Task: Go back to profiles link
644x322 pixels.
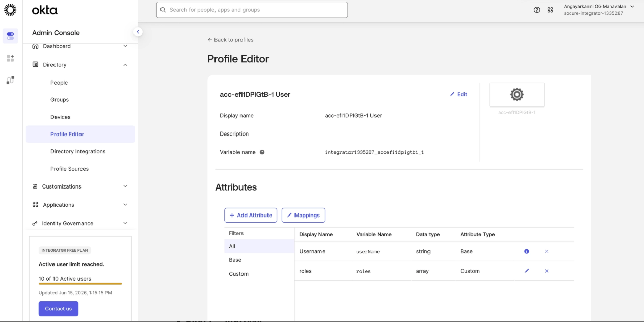Action: tap(230, 40)
